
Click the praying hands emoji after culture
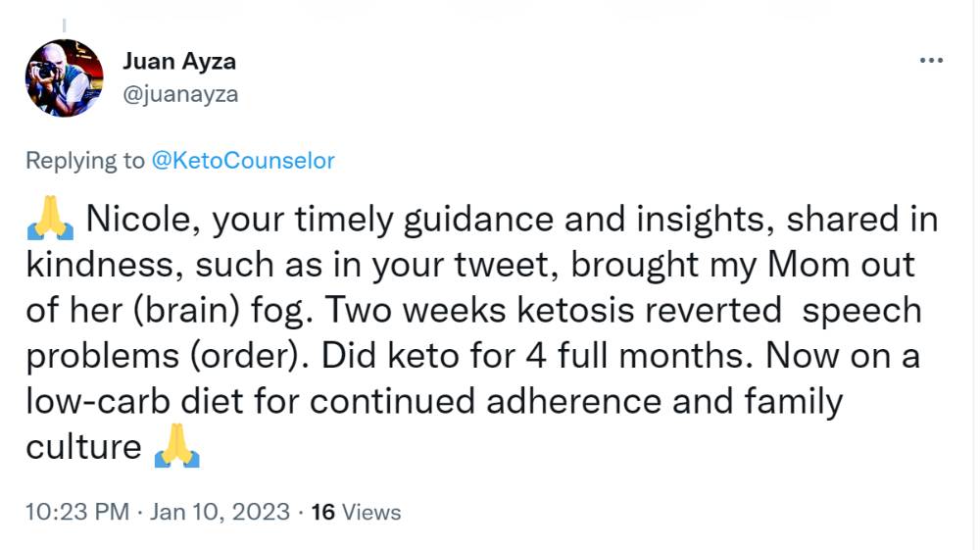point(176,446)
